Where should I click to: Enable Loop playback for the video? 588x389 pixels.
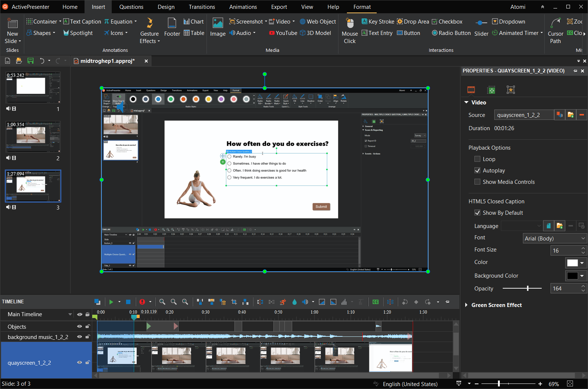pos(477,159)
